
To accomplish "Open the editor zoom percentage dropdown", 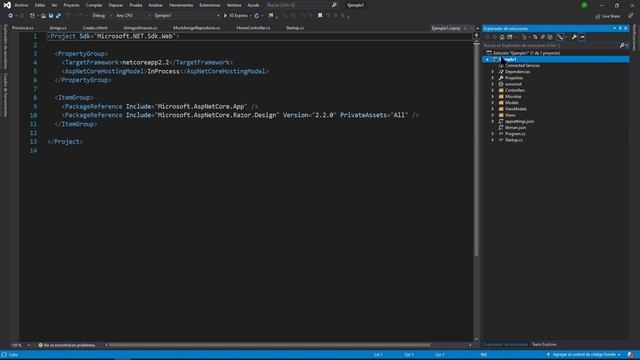I will [x=20, y=345].
